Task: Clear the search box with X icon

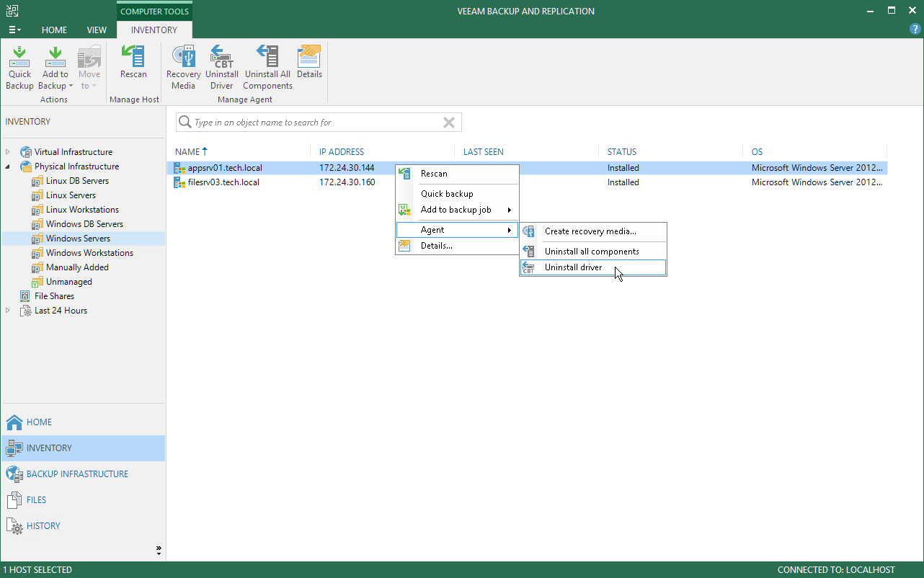Action: point(448,123)
